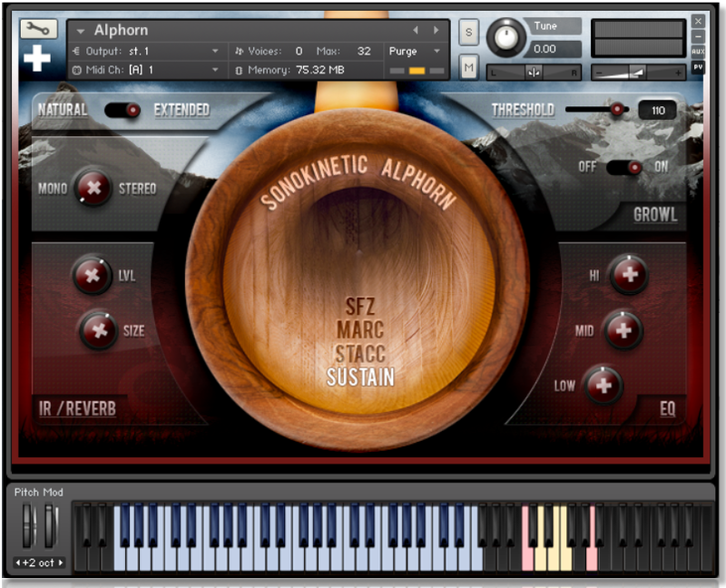Screen dimensions: 726x588
Task: Click the reverb SIZE knob
Action: point(98,330)
